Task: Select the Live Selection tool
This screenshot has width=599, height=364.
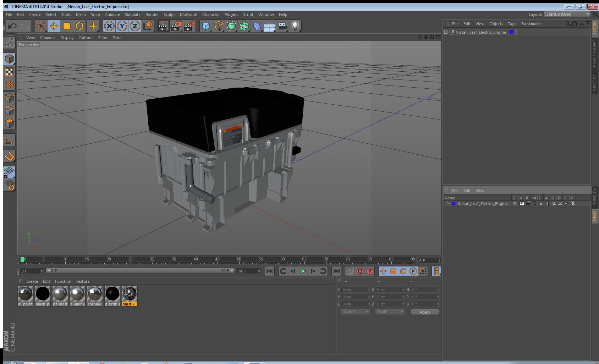Action: [41, 26]
